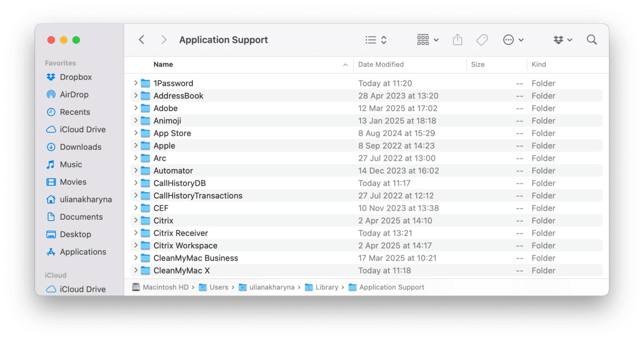Select the CleanMyMac X folder icon
Viewport: 644px width, 342px height.
tap(146, 271)
